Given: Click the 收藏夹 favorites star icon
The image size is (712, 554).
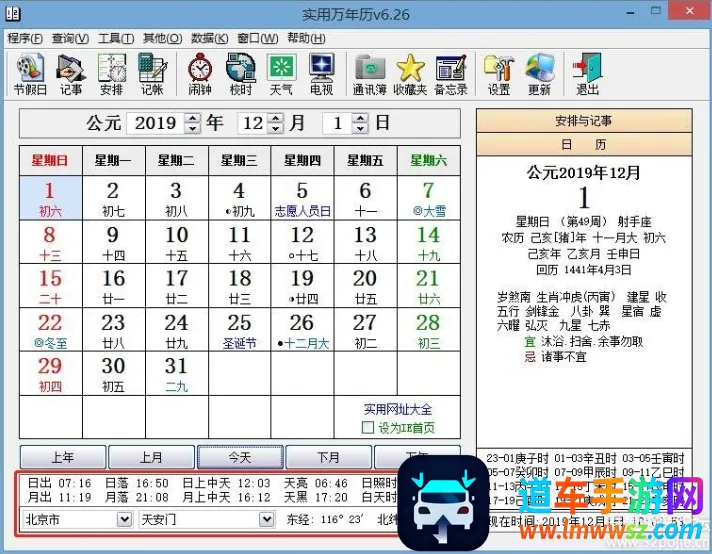Looking at the screenshot, I should [x=410, y=74].
